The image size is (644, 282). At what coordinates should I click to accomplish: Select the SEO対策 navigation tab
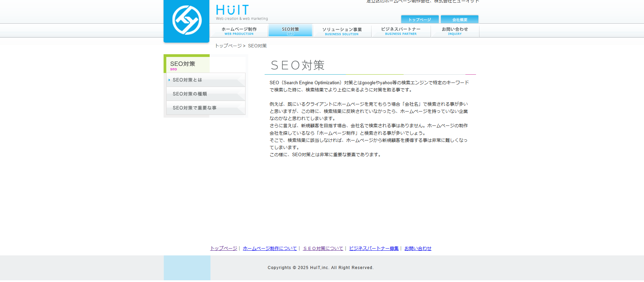coord(290,31)
